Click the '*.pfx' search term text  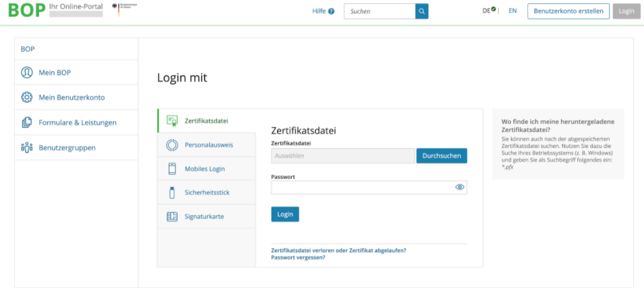(508, 167)
